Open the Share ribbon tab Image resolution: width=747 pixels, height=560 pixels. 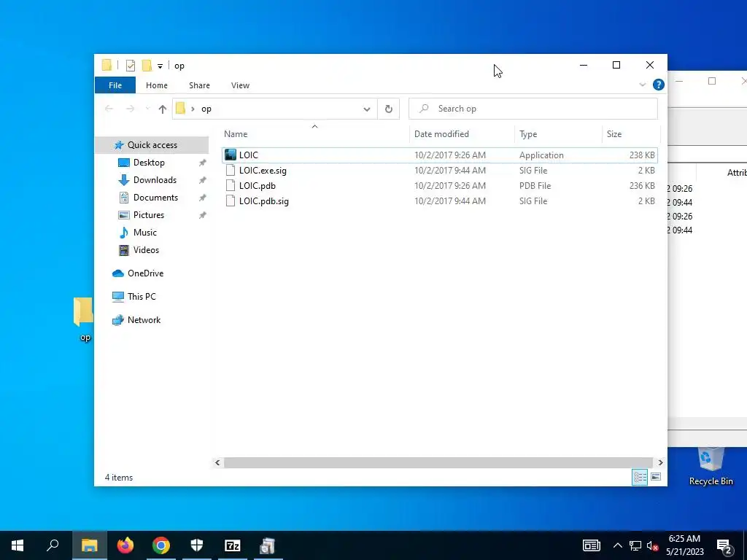pos(199,85)
